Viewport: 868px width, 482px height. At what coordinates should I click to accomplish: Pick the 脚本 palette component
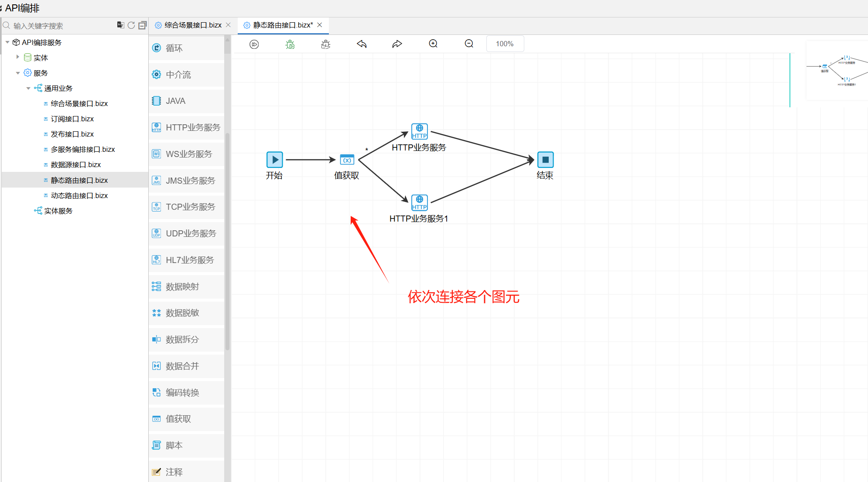pos(174,445)
